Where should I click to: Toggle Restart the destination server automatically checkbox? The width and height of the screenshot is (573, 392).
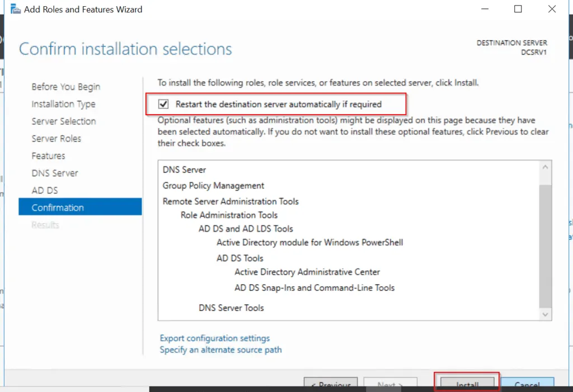point(163,104)
